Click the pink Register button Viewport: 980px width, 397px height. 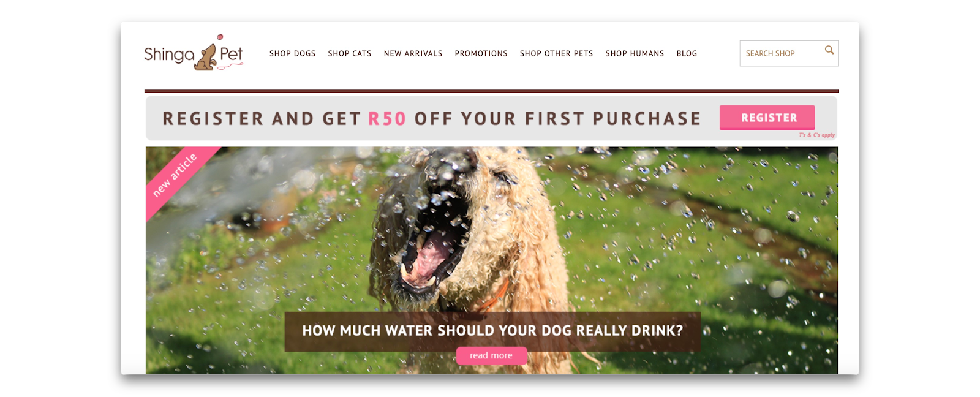click(x=767, y=118)
